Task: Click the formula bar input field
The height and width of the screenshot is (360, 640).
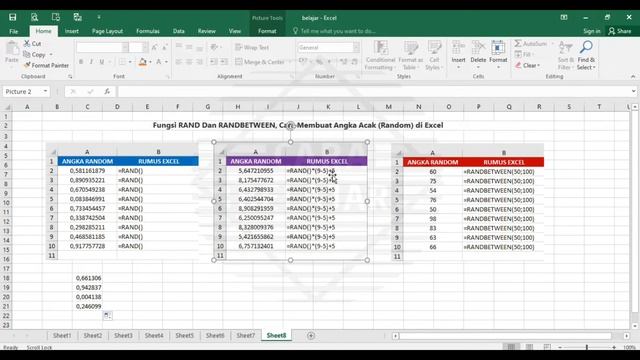Action: click(x=373, y=91)
